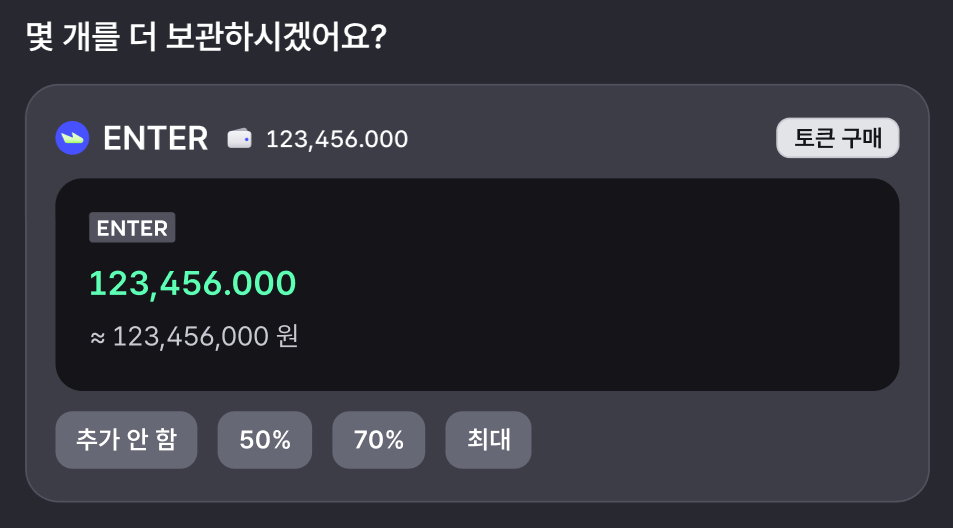The width and height of the screenshot is (953, 528).
Task: Click the ENTER badge inside the amount box
Action: tap(132, 228)
